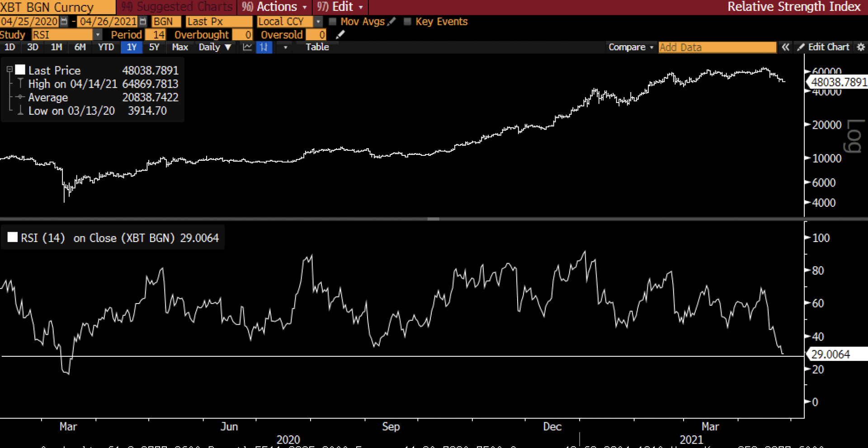Image resolution: width=868 pixels, height=448 pixels.
Task: Enable the Mov Avgs checkbox
Action: click(x=332, y=21)
